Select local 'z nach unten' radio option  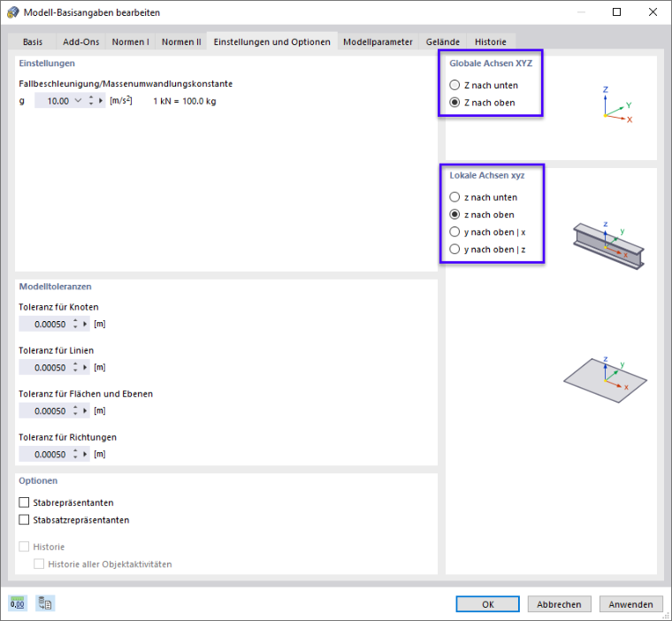point(454,197)
